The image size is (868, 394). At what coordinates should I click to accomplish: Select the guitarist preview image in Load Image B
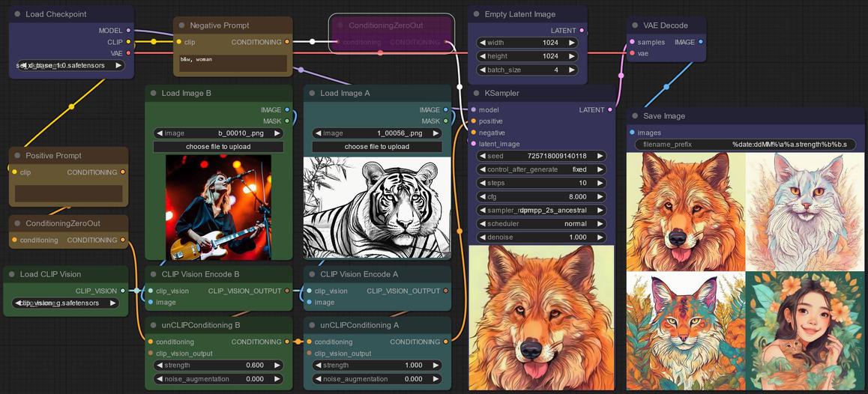[x=218, y=207]
